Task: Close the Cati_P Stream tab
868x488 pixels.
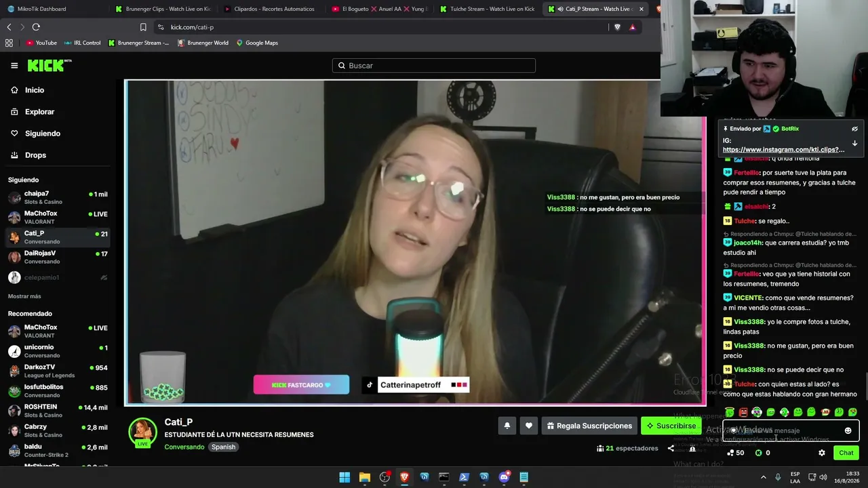Action: 641,9
